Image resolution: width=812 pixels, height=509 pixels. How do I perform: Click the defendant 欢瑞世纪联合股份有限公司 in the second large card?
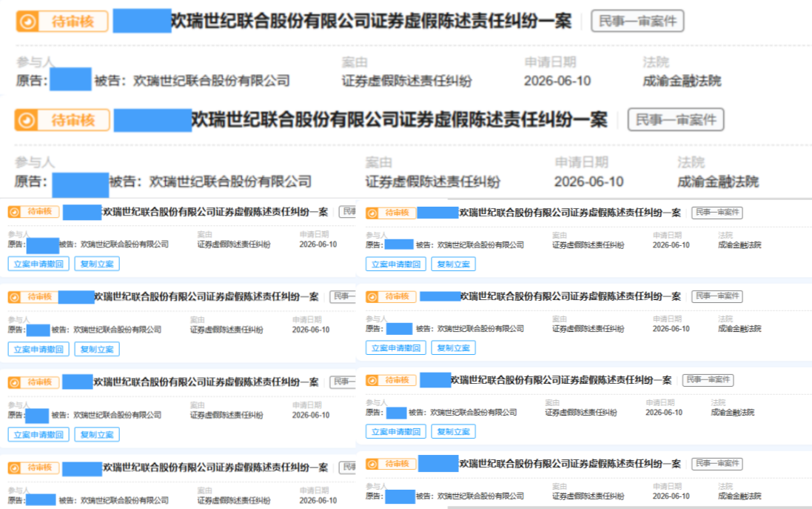pos(230,182)
